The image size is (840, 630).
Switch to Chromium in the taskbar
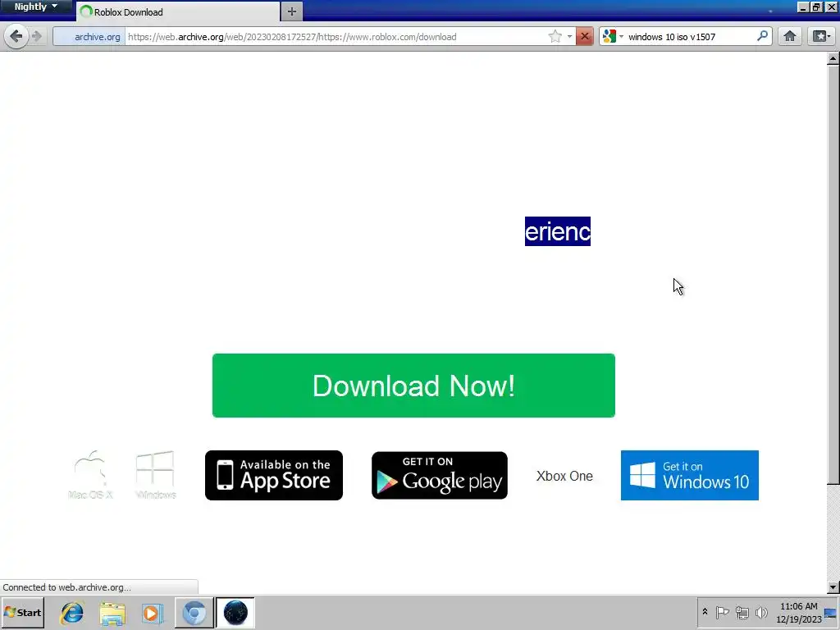(x=194, y=612)
